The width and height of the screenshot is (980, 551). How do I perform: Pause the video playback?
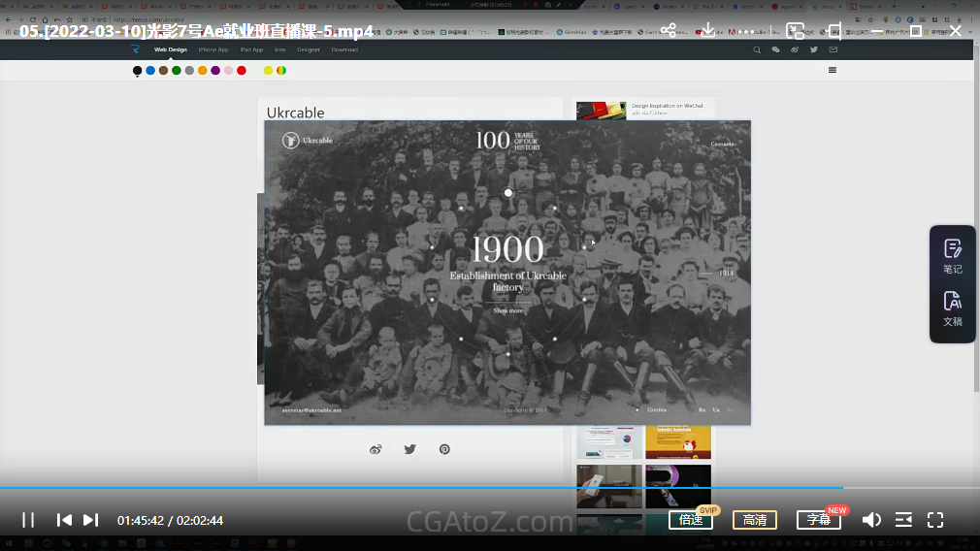[x=28, y=520]
